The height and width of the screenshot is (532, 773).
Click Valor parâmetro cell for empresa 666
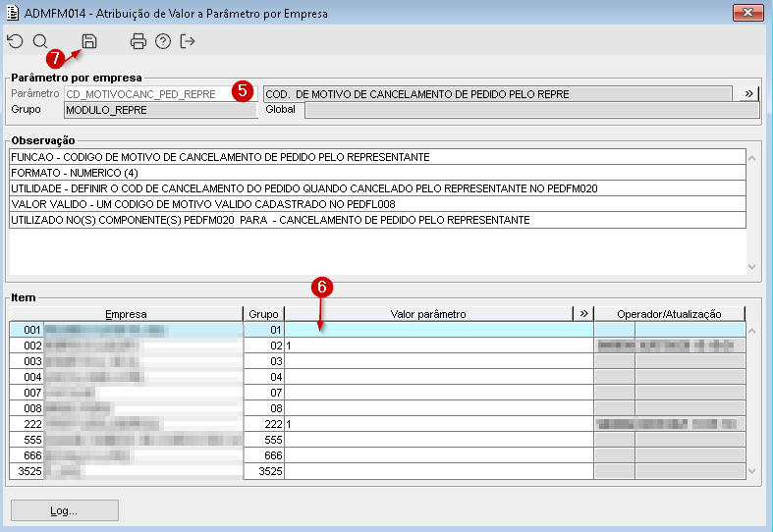point(439,455)
